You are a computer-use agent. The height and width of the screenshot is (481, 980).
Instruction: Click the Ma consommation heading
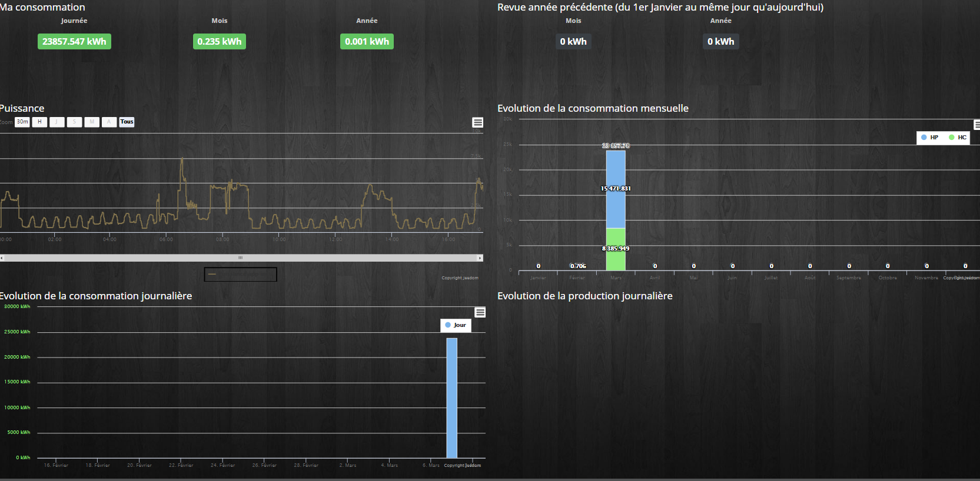click(42, 7)
